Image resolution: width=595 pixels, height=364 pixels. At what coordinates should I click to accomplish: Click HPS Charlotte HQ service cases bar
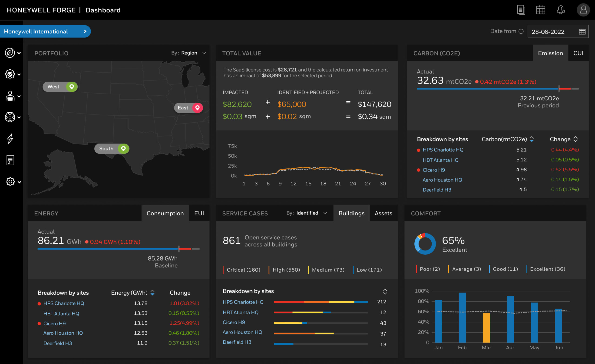(x=321, y=302)
